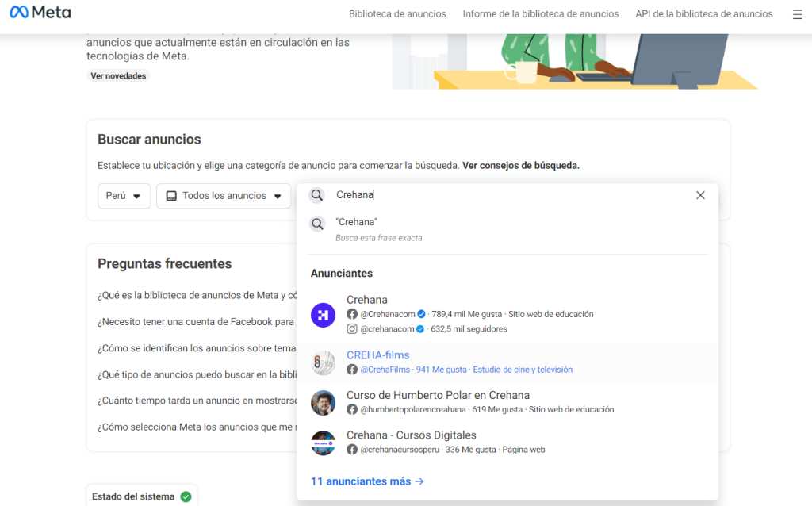This screenshot has height=506, width=812.
Task: Select the Crehana advertiser result
Action: [507, 314]
